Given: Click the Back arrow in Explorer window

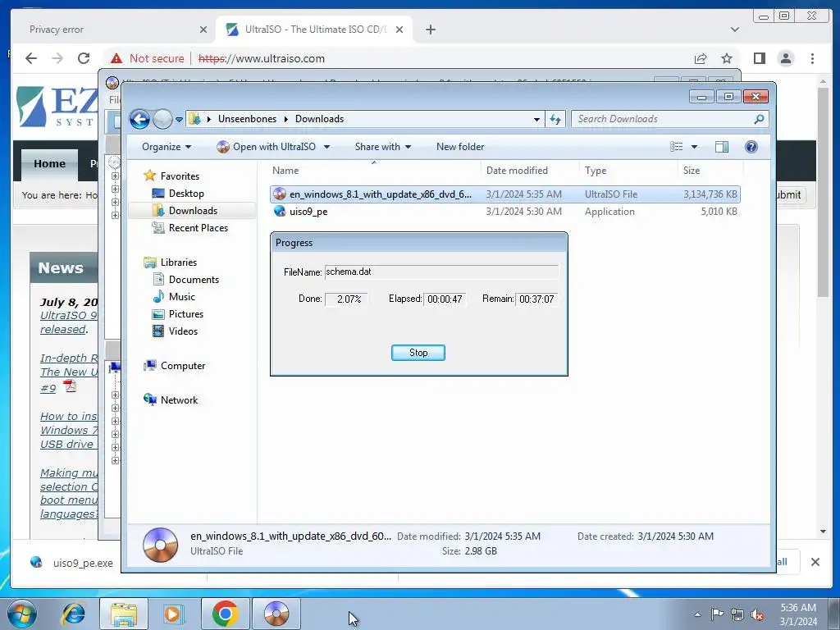Looking at the screenshot, I should click(139, 120).
